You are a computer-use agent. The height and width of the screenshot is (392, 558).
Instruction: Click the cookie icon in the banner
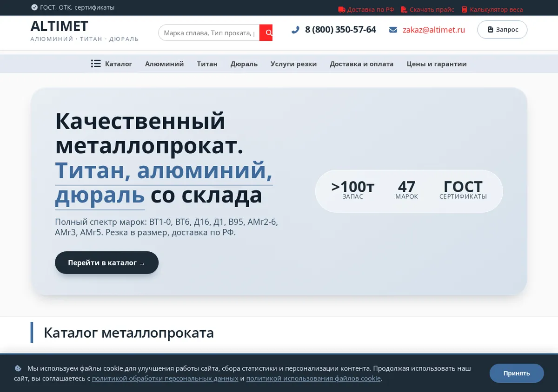click(18, 368)
